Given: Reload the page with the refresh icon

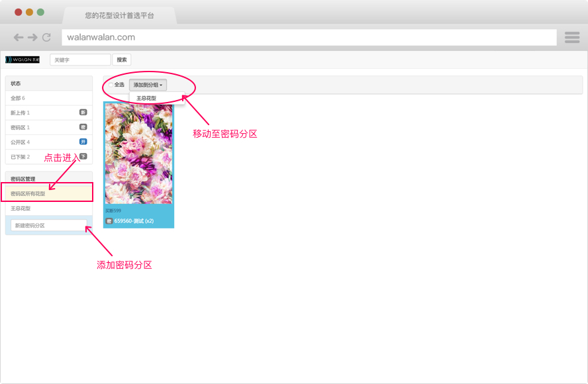Looking at the screenshot, I should pyautogui.click(x=46, y=38).
